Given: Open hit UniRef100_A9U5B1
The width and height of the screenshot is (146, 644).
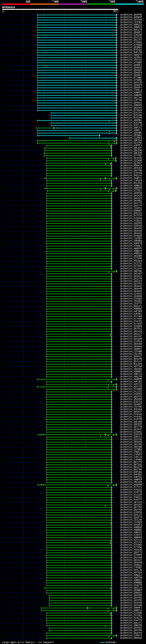Looking at the screenshot, I should point(131,120).
